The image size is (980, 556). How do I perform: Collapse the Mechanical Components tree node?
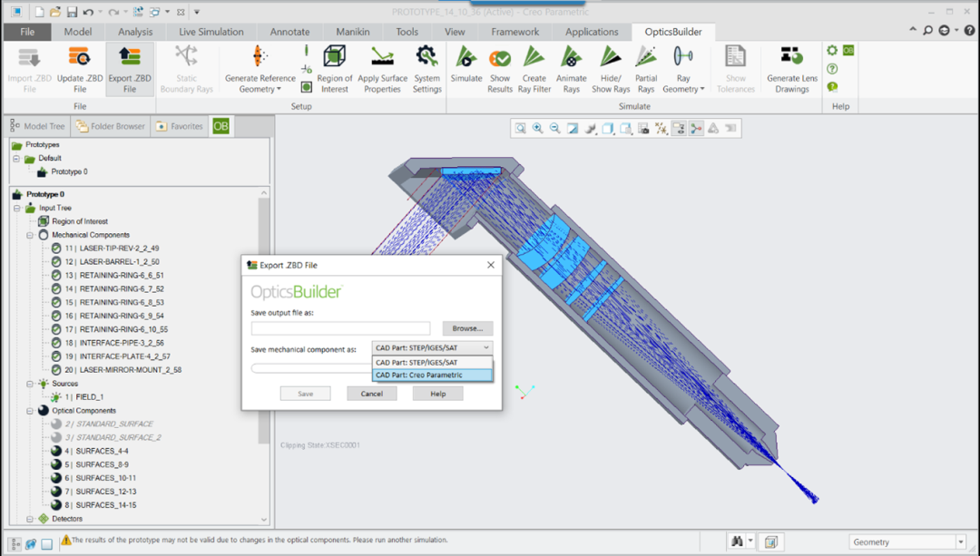point(29,235)
